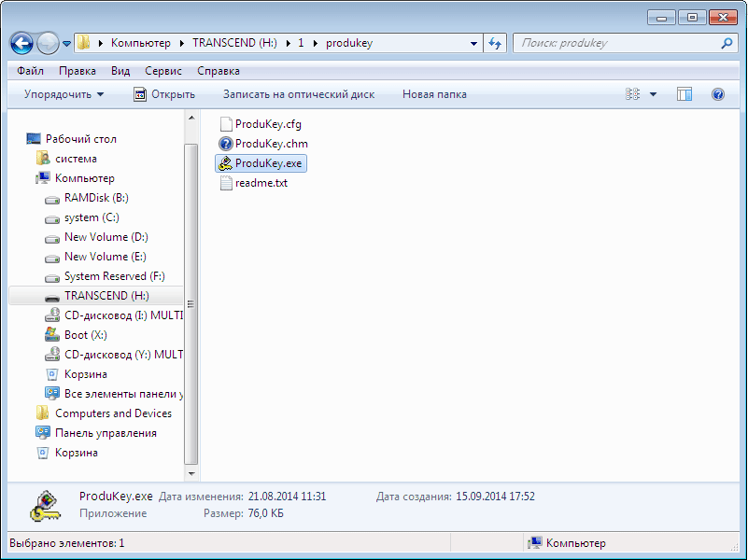This screenshot has width=748, height=560.
Task: Expand arrow before Компьютер breadcrumb
Action: 101,43
